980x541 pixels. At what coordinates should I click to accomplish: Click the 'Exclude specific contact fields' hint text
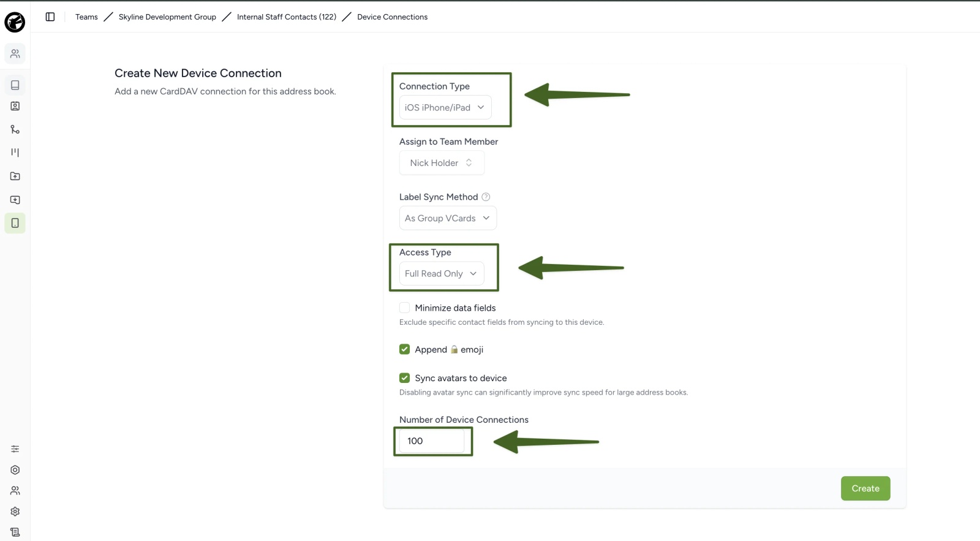coord(502,322)
